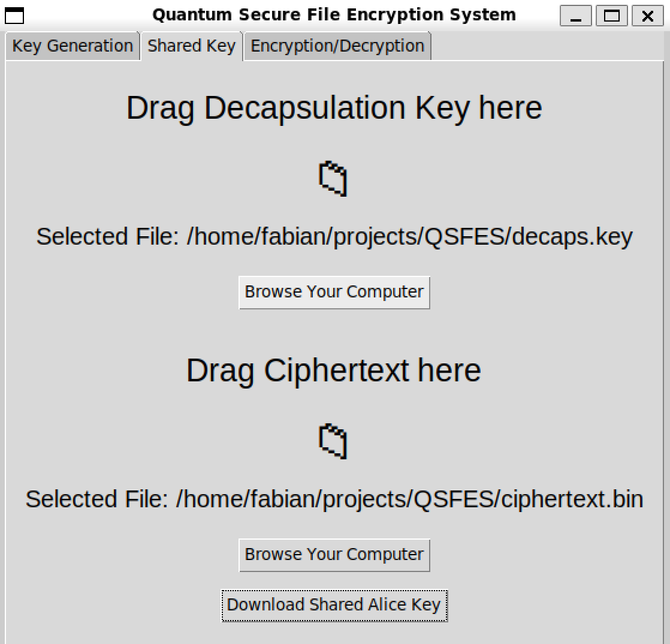
Task: Click the clipboard icon under Decapsulation Key heading
Action: (333, 179)
